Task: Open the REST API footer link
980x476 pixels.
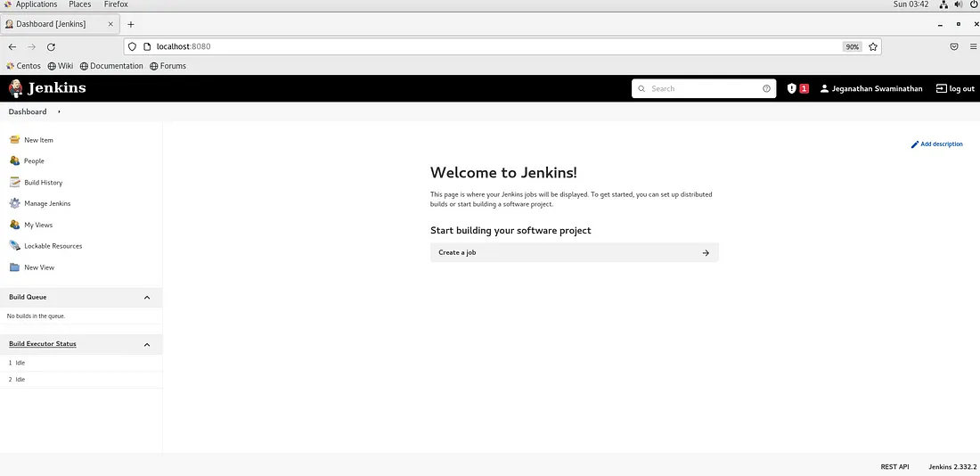Action: [894, 466]
